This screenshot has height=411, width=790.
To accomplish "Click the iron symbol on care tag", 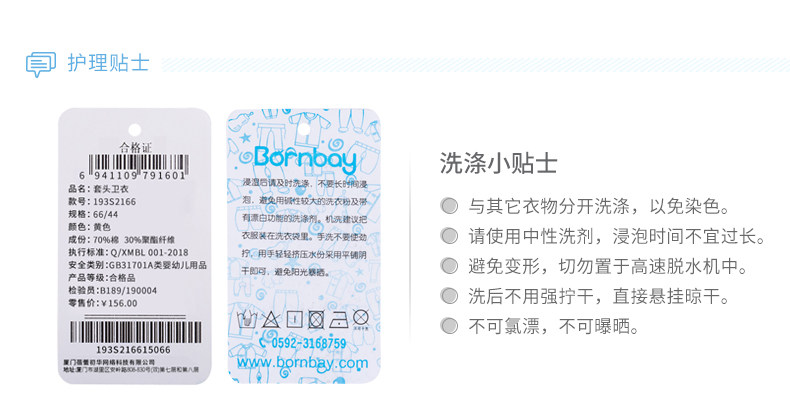I will click(339, 319).
